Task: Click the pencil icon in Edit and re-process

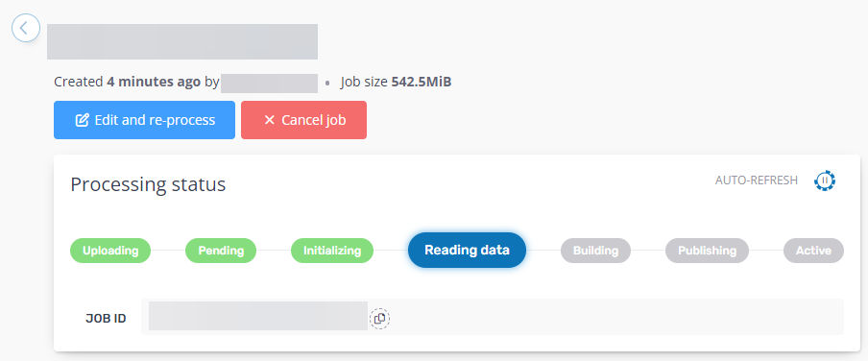Action: point(82,120)
